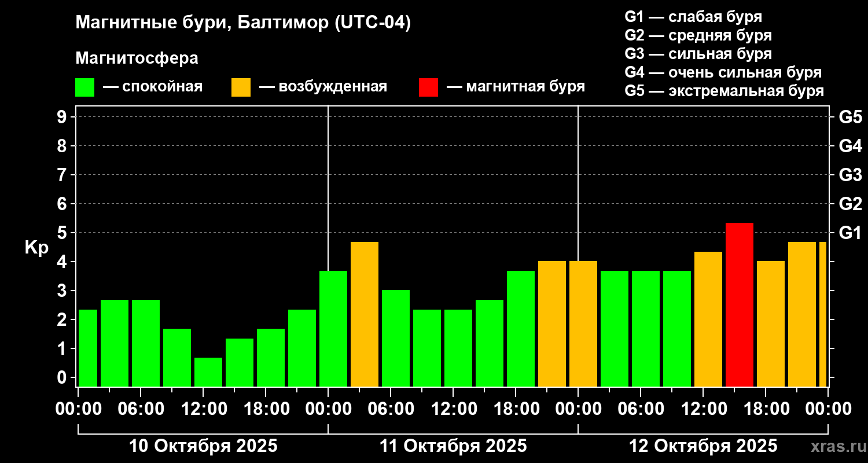Click the '10 Октября 2025' date label

click(203, 446)
